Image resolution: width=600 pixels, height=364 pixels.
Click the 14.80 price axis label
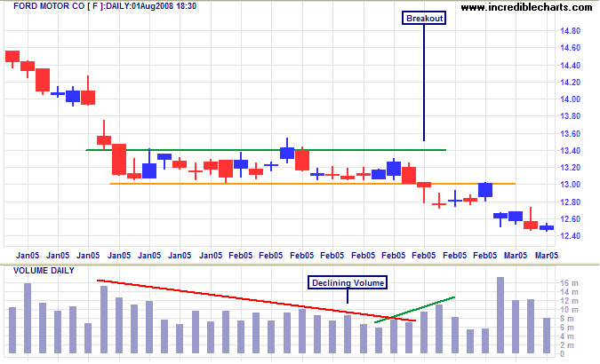click(570, 31)
